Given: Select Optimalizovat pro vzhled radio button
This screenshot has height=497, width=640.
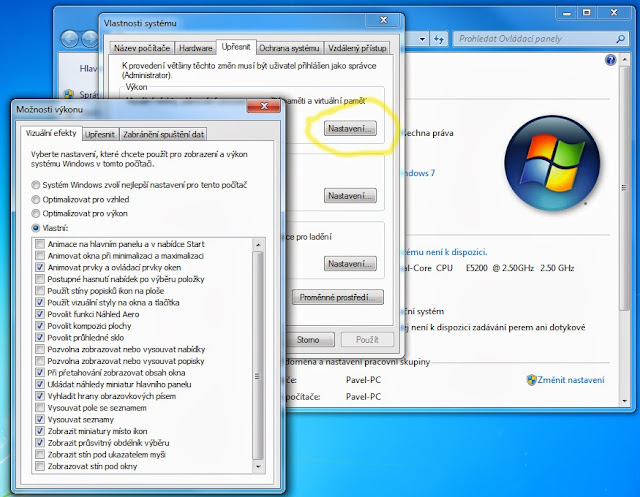Looking at the screenshot, I should click(36, 200).
